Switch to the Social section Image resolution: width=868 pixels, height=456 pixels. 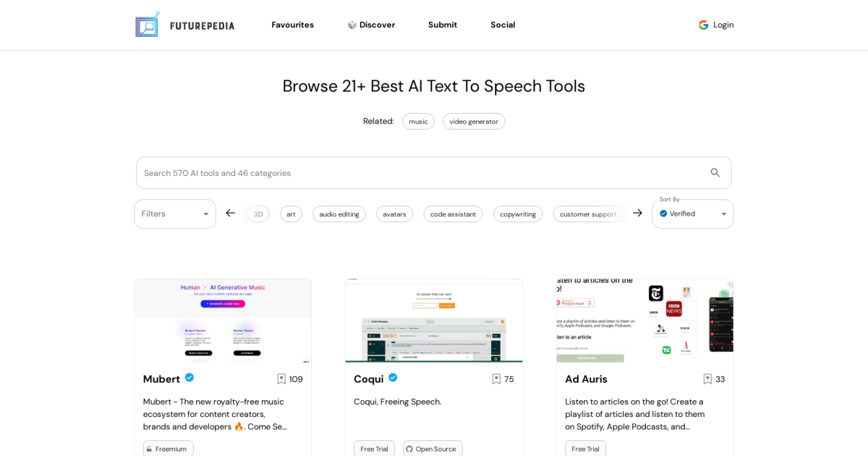(503, 25)
